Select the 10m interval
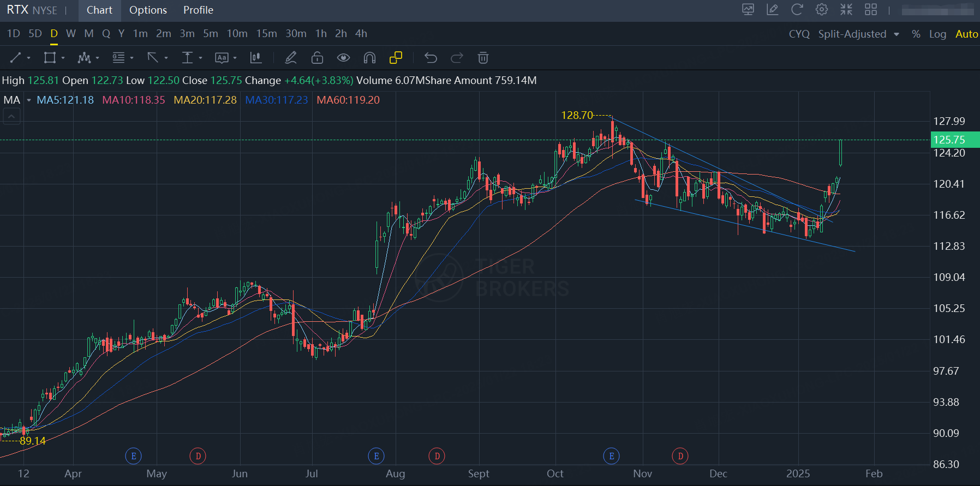 click(237, 34)
